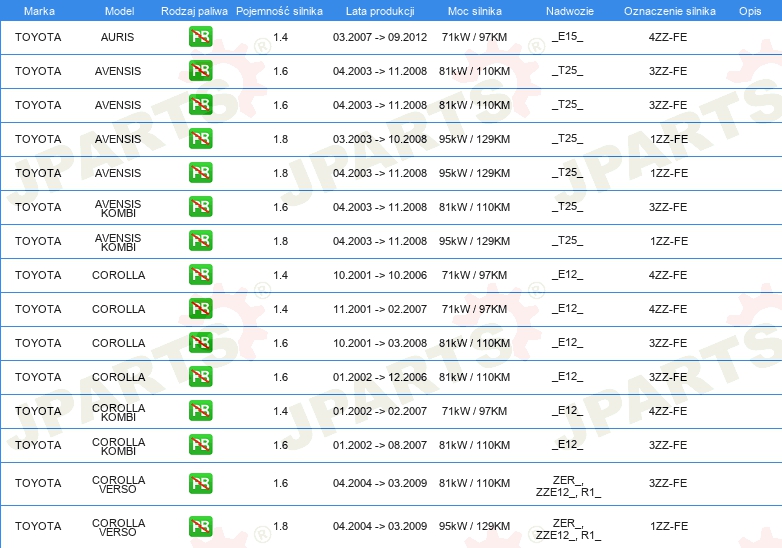Select the date range 01.2002 -> 08.2007
Image resolution: width=782 pixels, height=548 pixels.
(x=380, y=445)
